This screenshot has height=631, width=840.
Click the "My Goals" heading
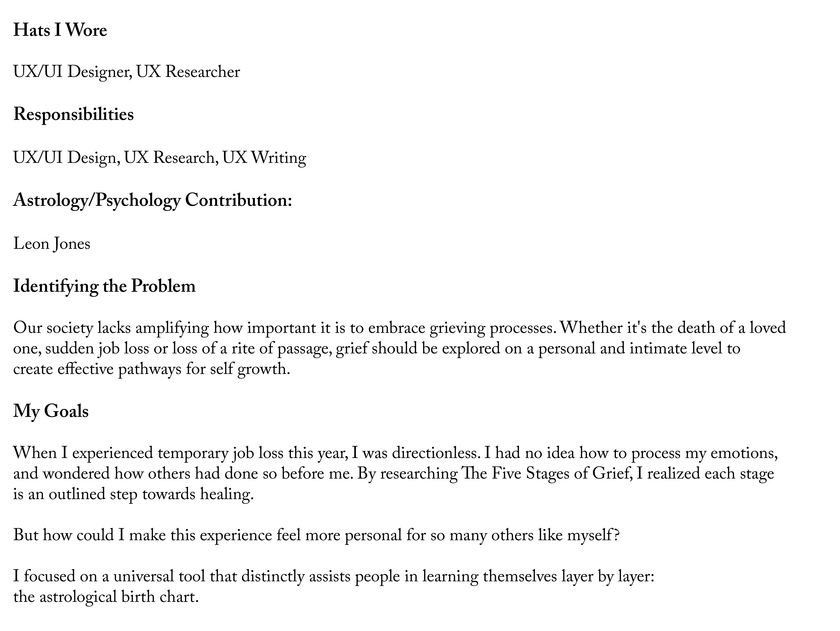click(x=51, y=411)
